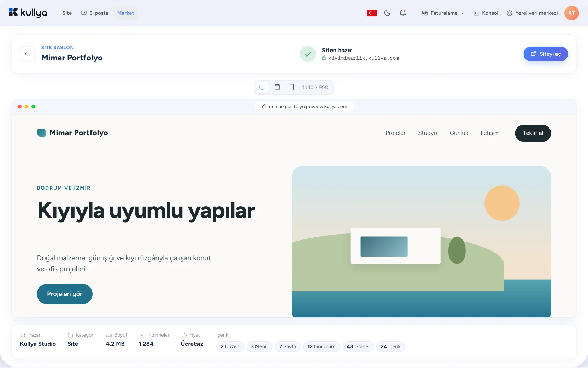
Task: Click the Kıyıyla uyumlu yapılar heading
Action: pos(146,211)
